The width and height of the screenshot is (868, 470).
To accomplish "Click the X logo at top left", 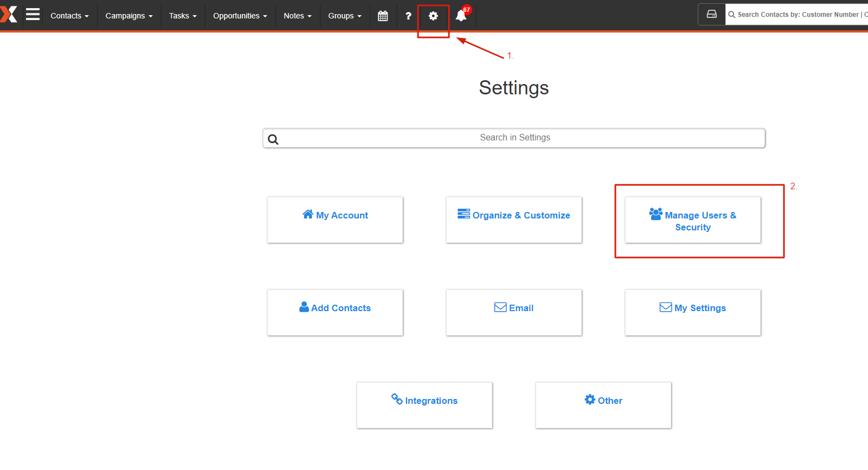I will click(9, 15).
